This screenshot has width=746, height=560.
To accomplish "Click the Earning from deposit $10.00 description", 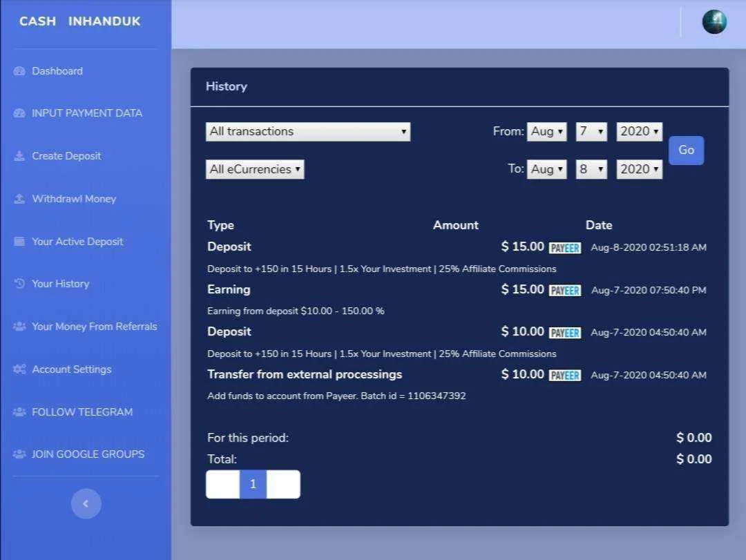I will click(296, 311).
